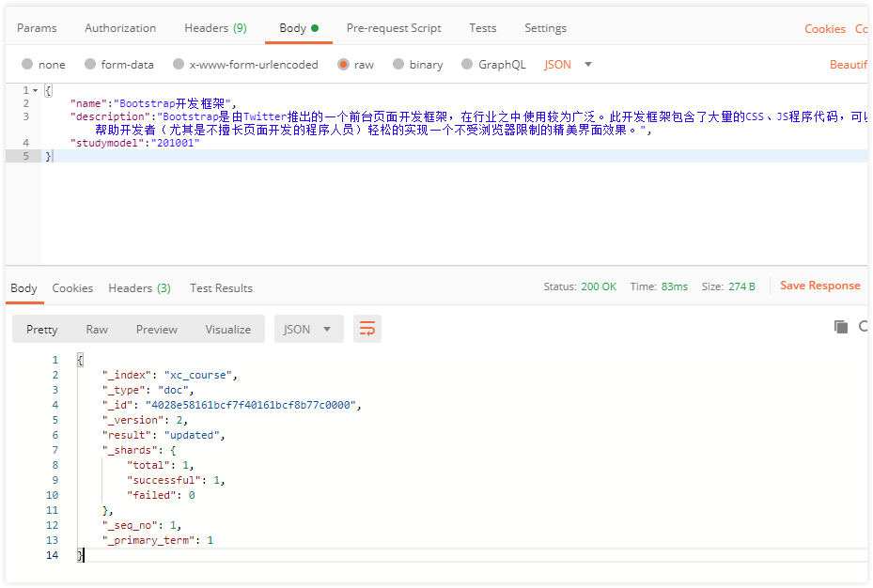
Task: Switch response view to Raw
Action: coord(96,330)
